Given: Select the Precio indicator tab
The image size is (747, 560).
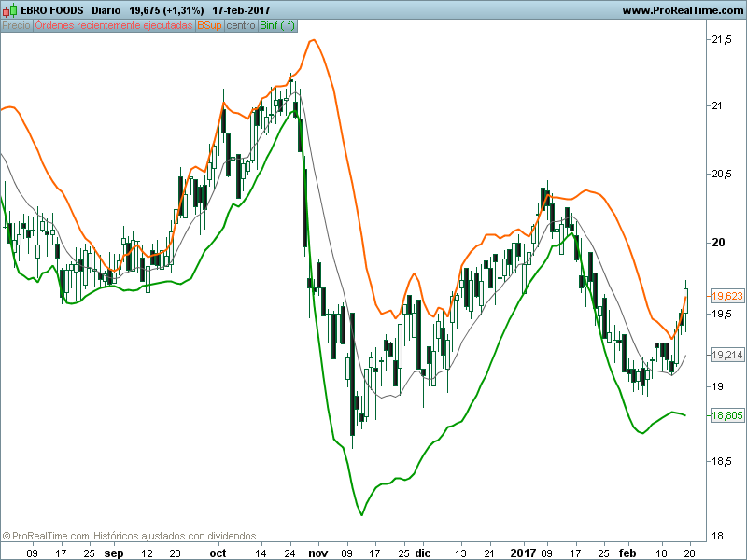Looking at the screenshot, I should [x=16, y=26].
